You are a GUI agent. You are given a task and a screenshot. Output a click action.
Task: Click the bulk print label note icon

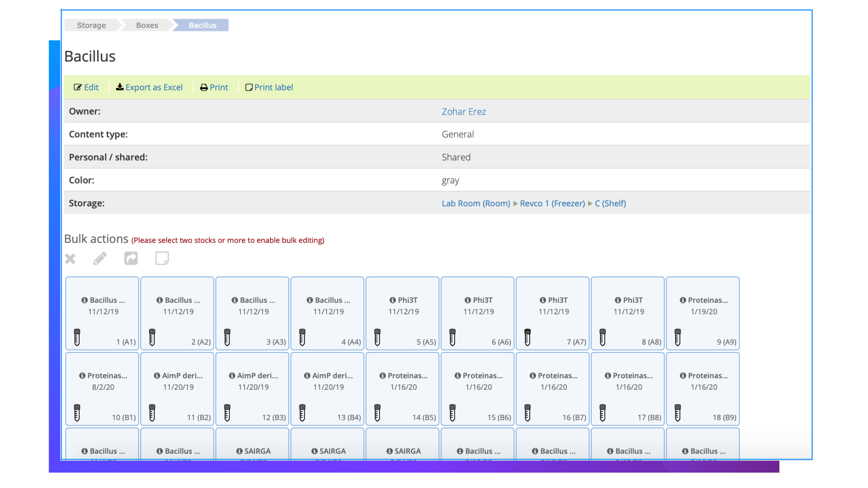(162, 259)
